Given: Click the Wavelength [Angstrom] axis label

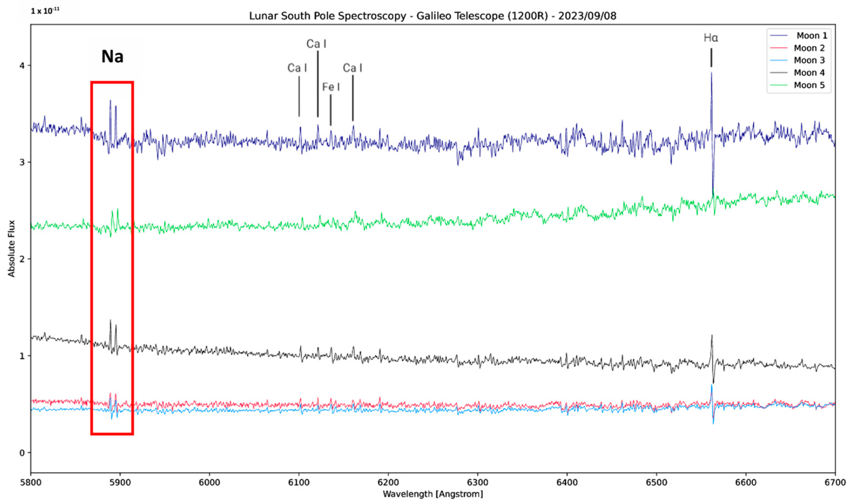Looking at the screenshot, I should click(x=433, y=494).
